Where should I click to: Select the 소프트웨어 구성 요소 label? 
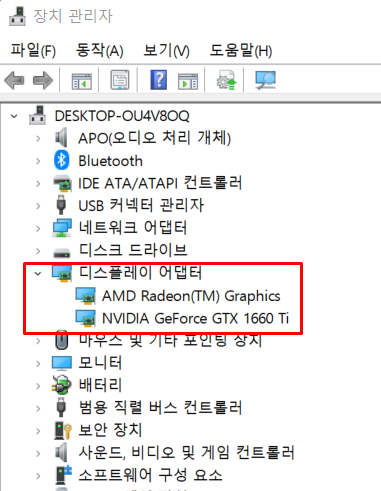(150, 475)
